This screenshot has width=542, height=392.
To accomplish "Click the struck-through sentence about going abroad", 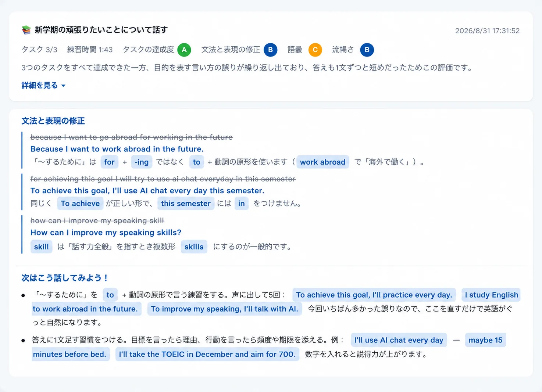I will tap(131, 137).
